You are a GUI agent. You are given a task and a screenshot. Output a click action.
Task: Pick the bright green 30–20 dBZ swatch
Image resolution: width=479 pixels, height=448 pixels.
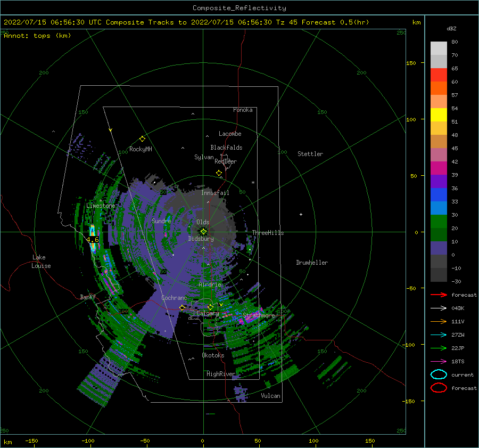point(439,222)
